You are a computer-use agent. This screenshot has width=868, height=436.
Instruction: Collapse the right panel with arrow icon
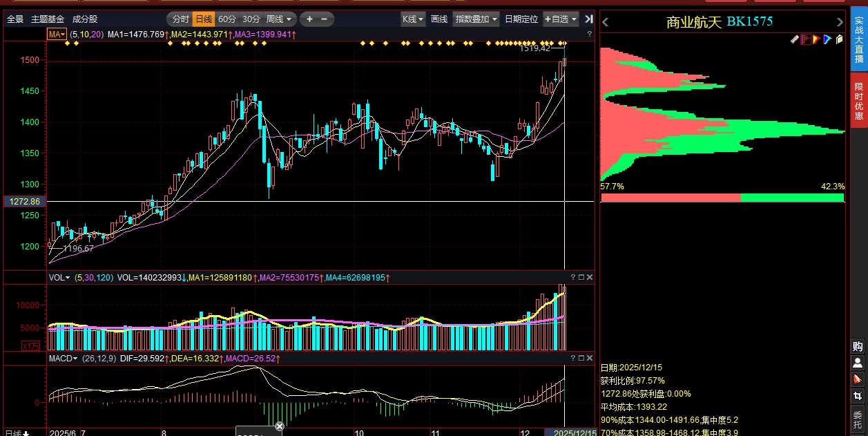coord(589,19)
